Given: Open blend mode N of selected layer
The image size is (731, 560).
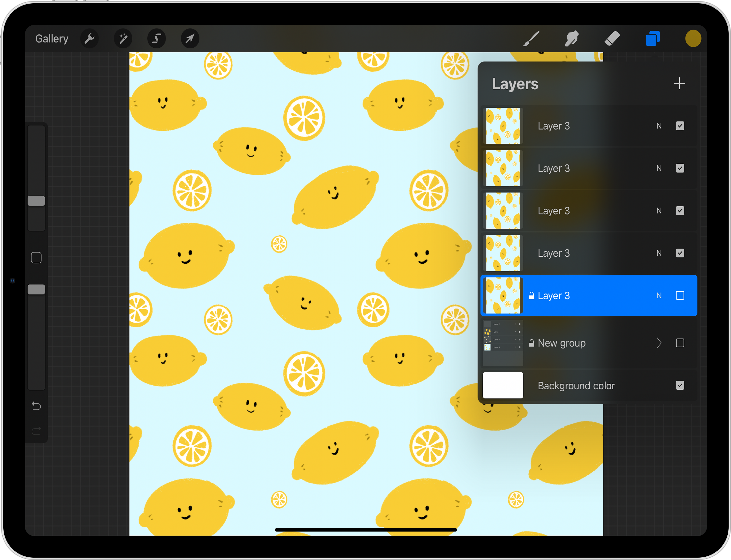Looking at the screenshot, I should [x=659, y=296].
